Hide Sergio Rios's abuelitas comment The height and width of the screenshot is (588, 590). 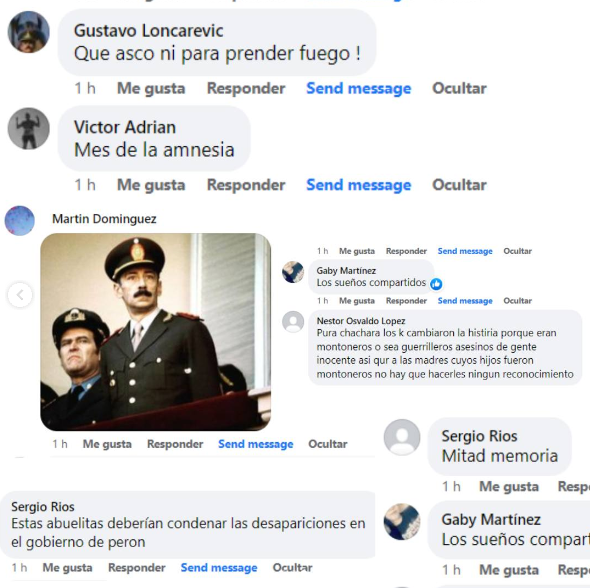point(292,568)
